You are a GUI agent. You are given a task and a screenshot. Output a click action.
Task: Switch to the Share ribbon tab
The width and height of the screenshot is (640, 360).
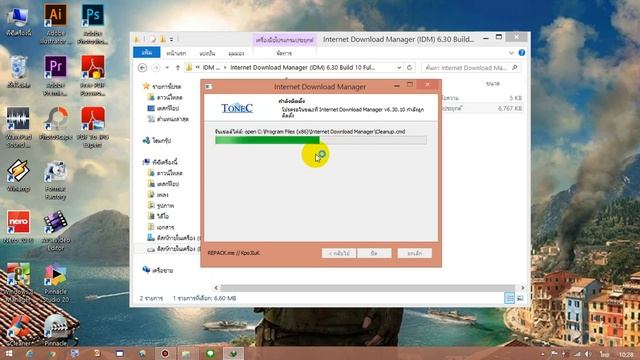tap(207, 53)
